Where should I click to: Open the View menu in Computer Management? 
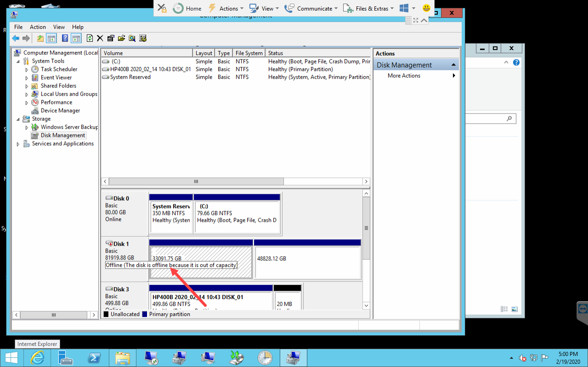point(59,27)
